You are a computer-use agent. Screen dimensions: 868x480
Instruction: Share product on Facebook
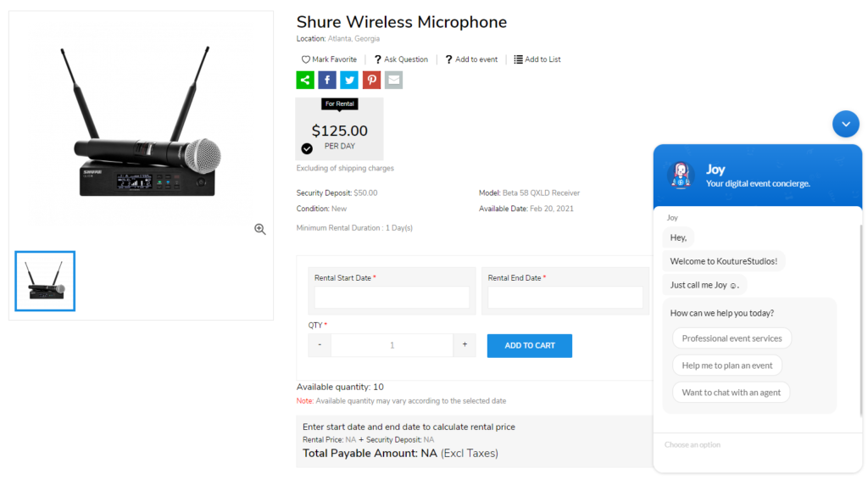pos(327,81)
